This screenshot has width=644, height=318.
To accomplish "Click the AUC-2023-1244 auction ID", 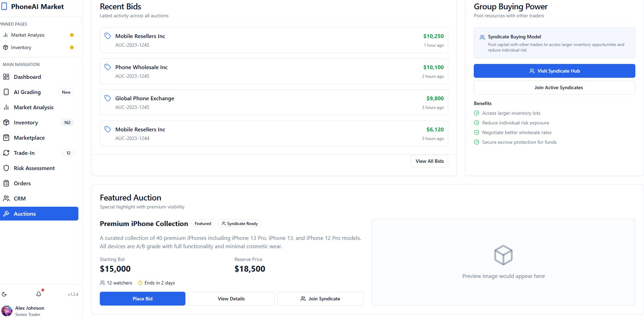I will (x=132, y=138).
